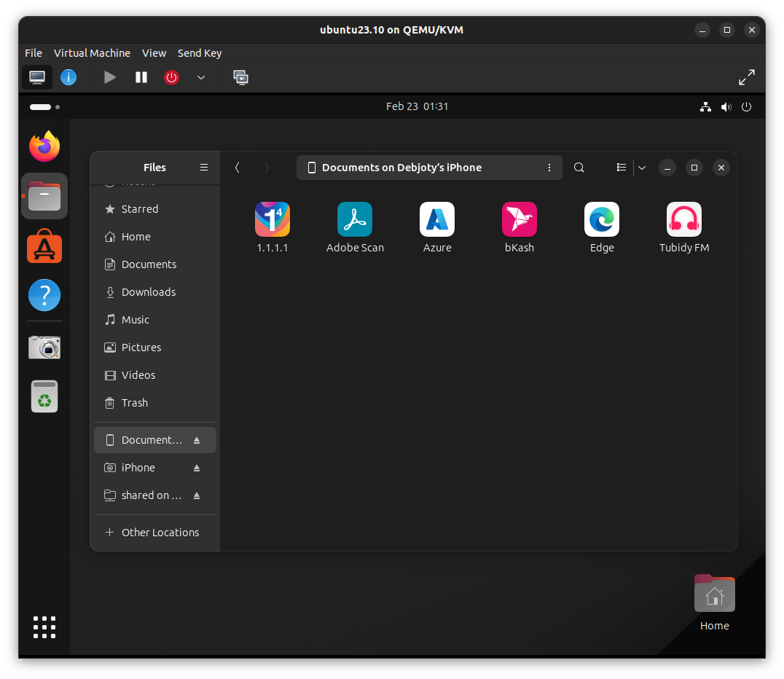Open VM snapshots manager
Screen dimensions: 784x679
240,77
